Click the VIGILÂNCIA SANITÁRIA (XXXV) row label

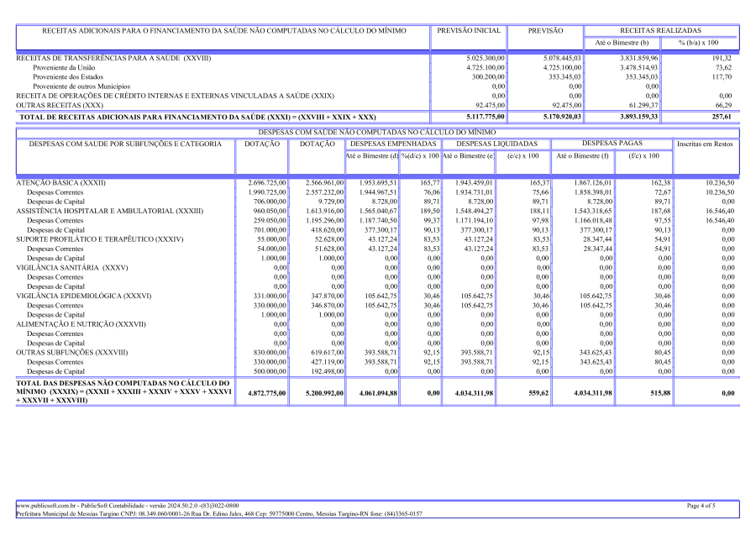point(71,267)
